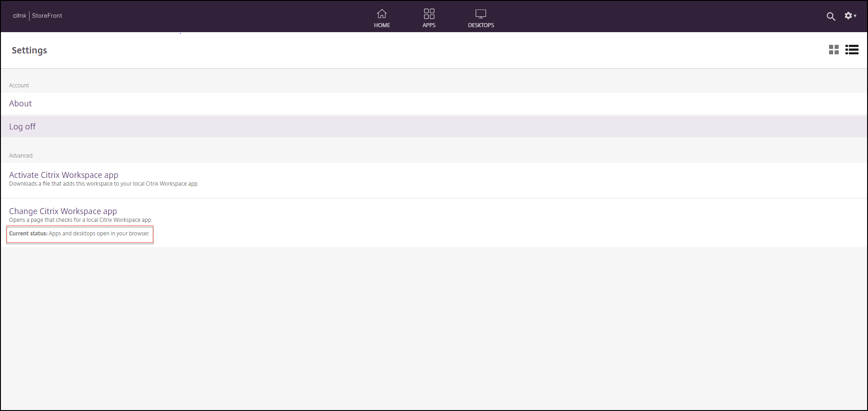Click the Account section label
Screen dimensions: 868x411
click(19, 86)
